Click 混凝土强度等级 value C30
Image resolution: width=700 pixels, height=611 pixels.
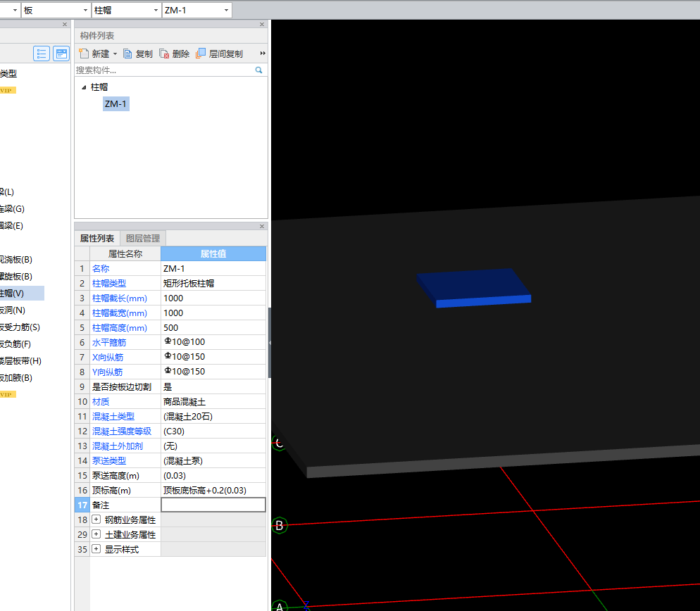pyautogui.click(x=213, y=431)
